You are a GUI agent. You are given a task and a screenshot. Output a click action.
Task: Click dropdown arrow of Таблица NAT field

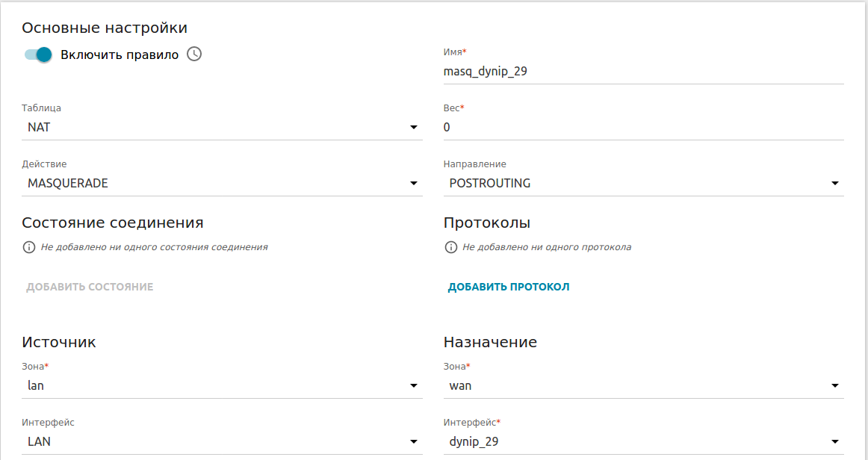point(414,128)
